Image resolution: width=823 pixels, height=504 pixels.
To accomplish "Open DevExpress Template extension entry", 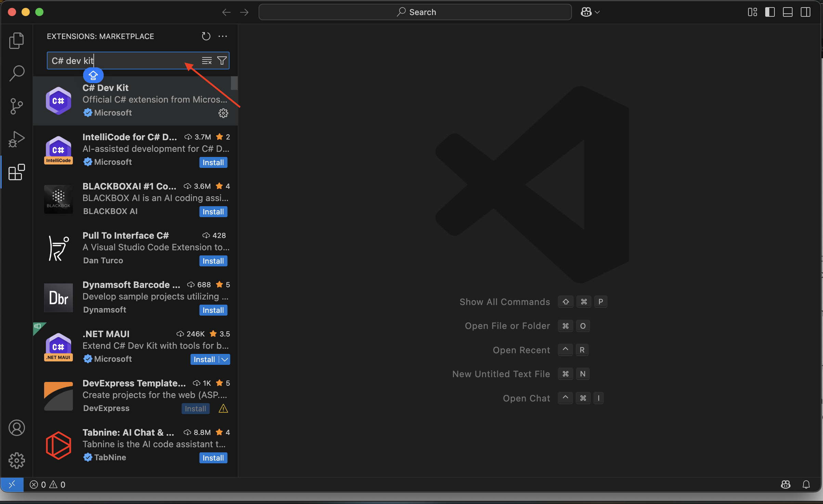I will click(135, 396).
